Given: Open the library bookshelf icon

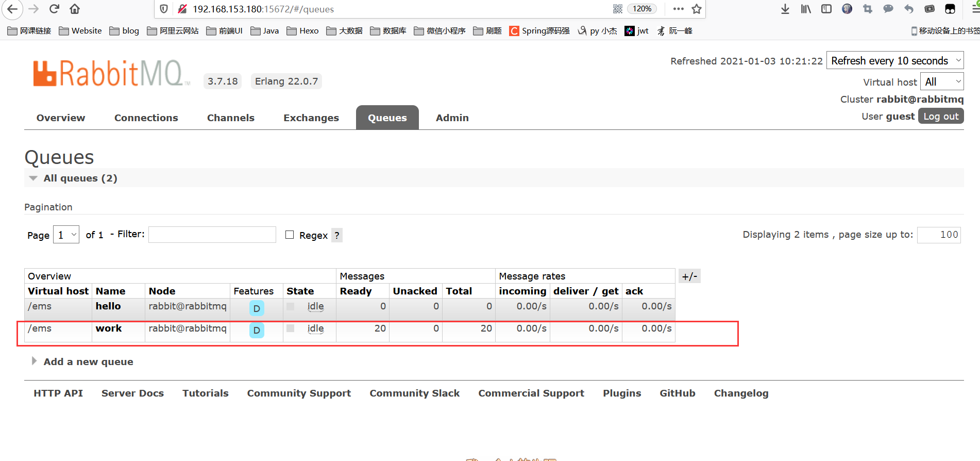Looking at the screenshot, I should coord(806,9).
